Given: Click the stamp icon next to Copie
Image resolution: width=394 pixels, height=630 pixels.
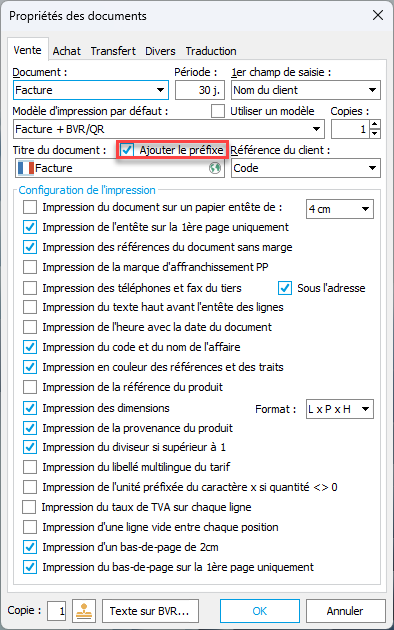Looking at the screenshot, I should pos(84,611).
